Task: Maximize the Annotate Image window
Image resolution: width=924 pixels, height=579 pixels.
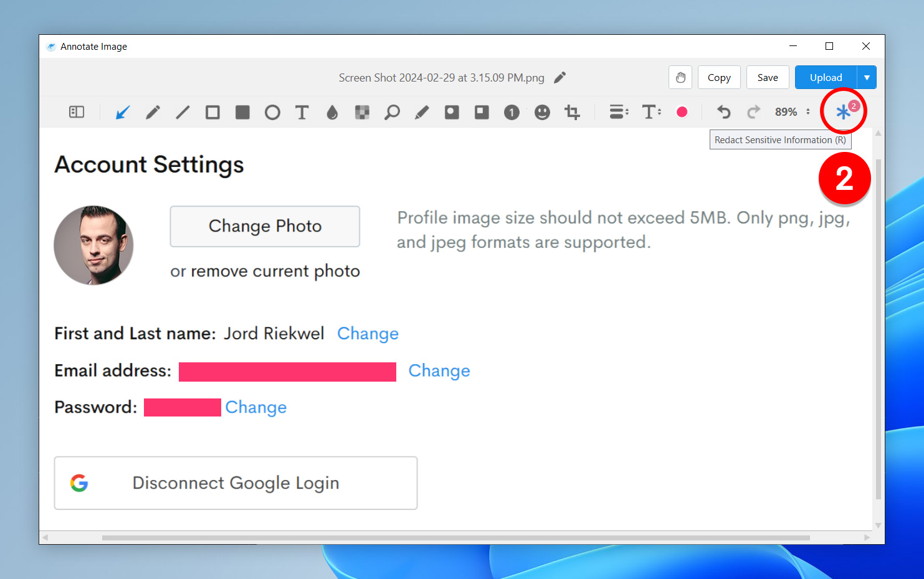Action: click(829, 46)
